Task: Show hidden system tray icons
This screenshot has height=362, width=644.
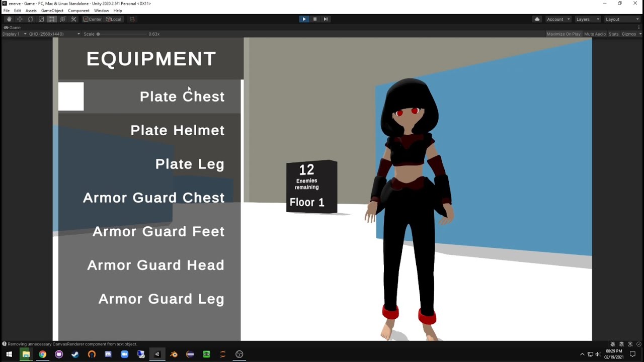Action: 583,354
